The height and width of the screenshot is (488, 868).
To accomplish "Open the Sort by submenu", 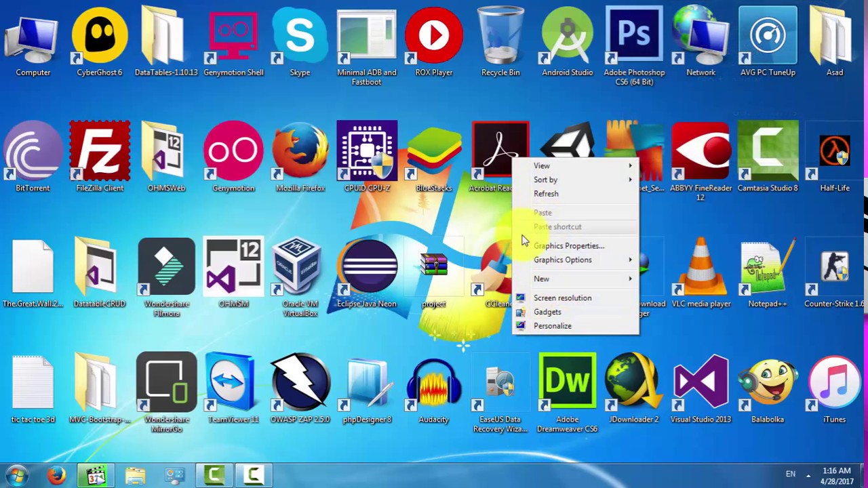I will tap(546, 180).
